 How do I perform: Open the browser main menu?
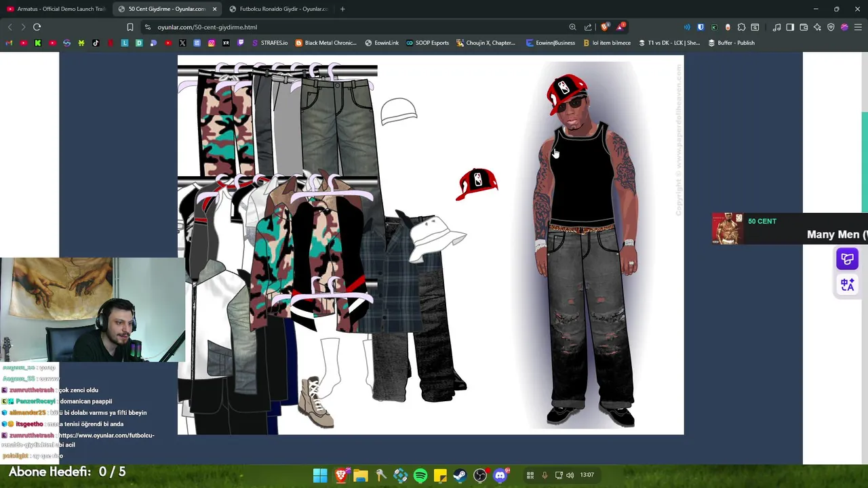click(x=858, y=27)
